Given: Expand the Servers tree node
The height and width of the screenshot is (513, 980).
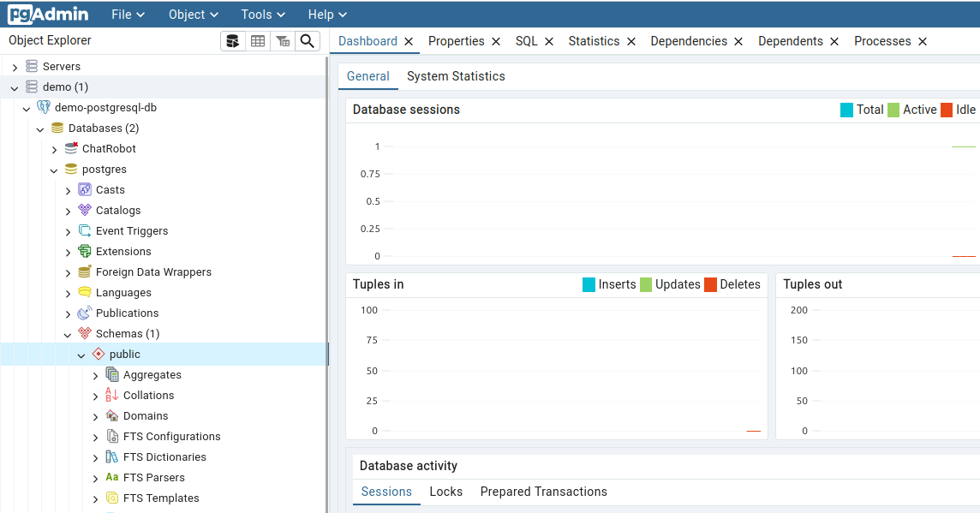Looking at the screenshot, I should pos(15,67).
